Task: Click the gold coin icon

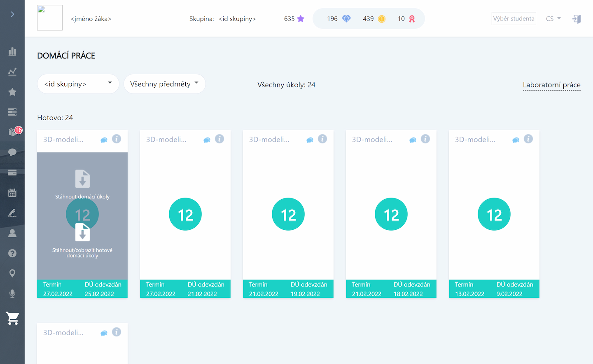Action: (x=382, y=19)
